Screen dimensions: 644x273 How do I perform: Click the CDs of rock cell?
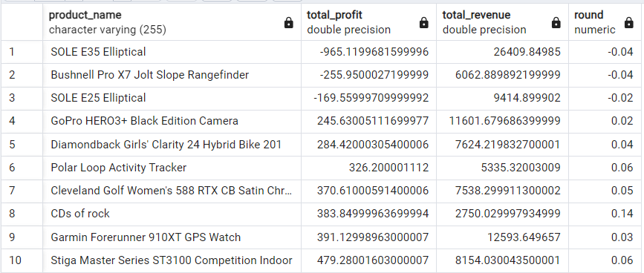pos(172,214)
